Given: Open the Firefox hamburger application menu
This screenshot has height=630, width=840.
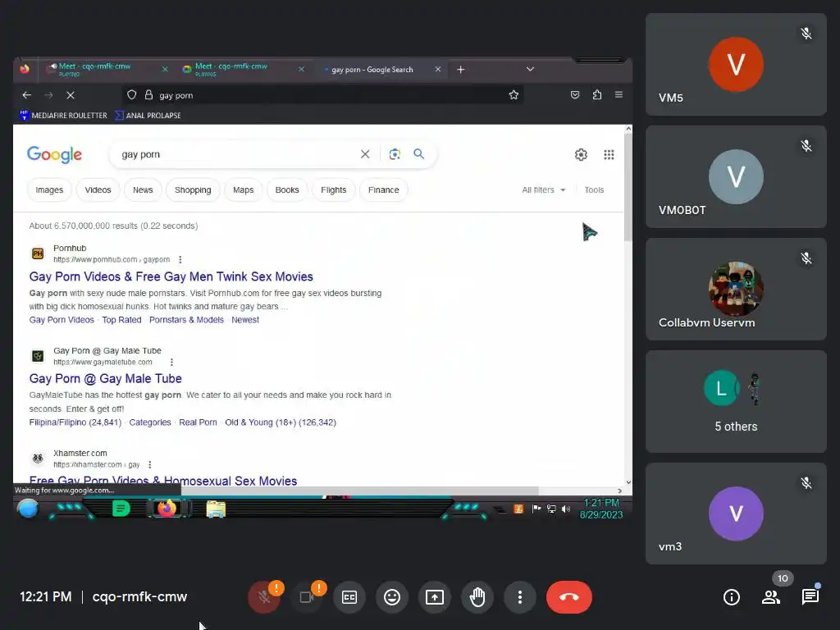Looking at the screenshot, I should tap(619, 95).
